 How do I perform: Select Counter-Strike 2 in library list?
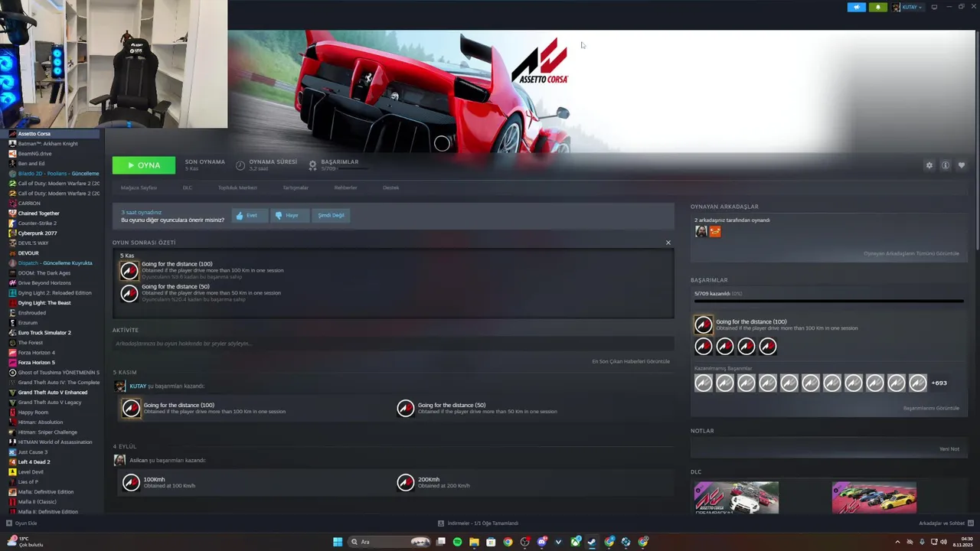(38, 223)
